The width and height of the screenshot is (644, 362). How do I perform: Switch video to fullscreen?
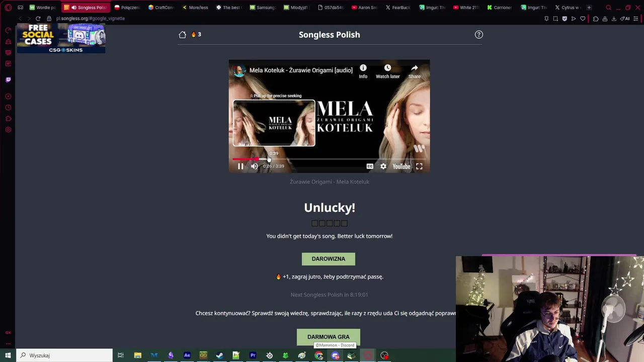(419, 166)
